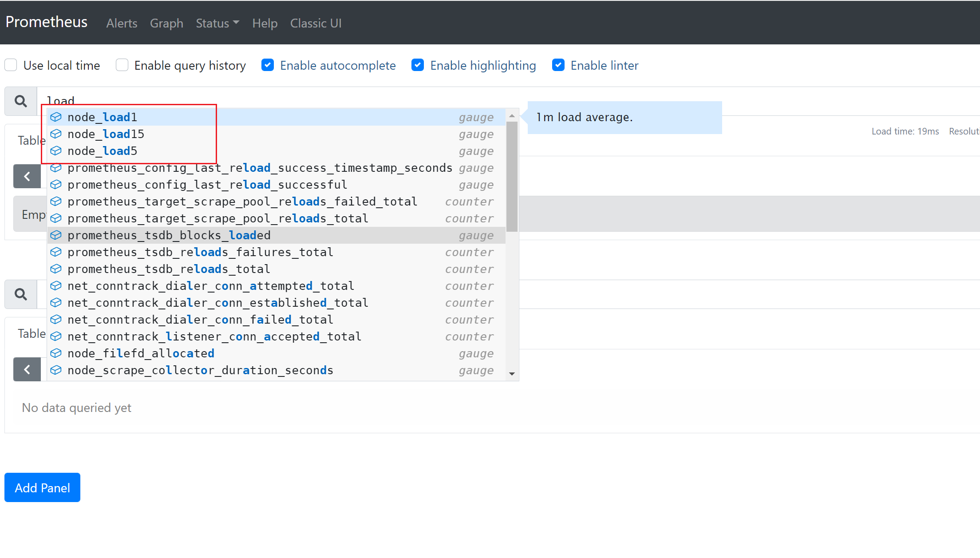Screen dimensions: 980x558
Task: Click the cube icon beside prometheus_tsdb_reloads_failures_total
Action: click(56, 252)
